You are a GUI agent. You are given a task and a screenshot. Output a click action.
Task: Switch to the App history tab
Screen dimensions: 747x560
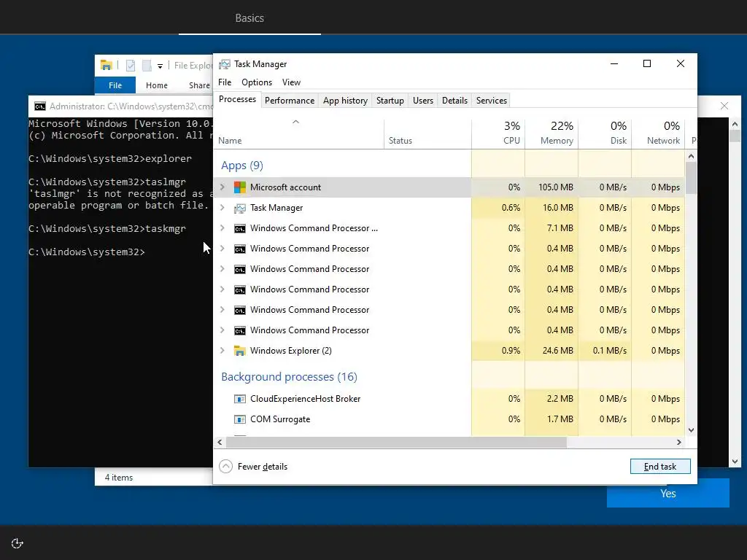pyautogui.click(x=345, y=101)
